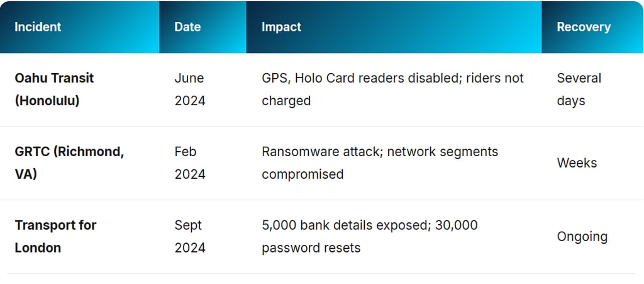
Task: Click the password resets text
Action: [x=311, y=248]
